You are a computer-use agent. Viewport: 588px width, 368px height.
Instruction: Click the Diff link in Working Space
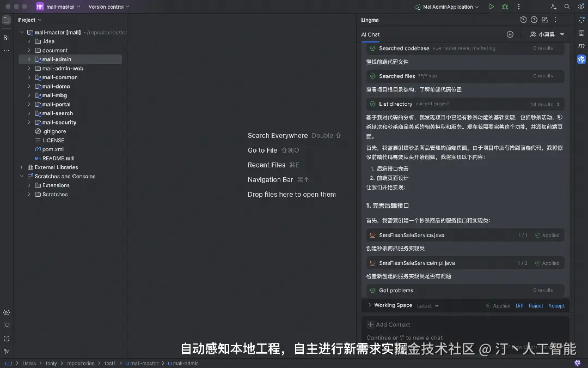[x=519, y=306]
